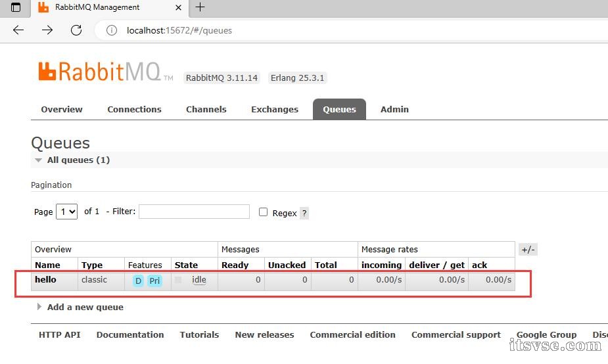The height and width of the screenshot is (364, 608).
Task: Open the New releases link
Action: coord(264,334)
